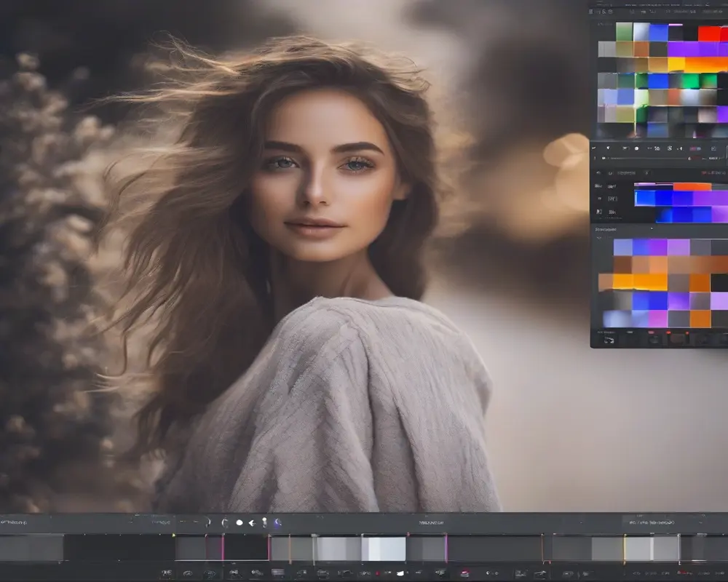This screenshot has height=582, width=728.
Task: Click the red icon in bottom toolbar
Action: point(464,573)
